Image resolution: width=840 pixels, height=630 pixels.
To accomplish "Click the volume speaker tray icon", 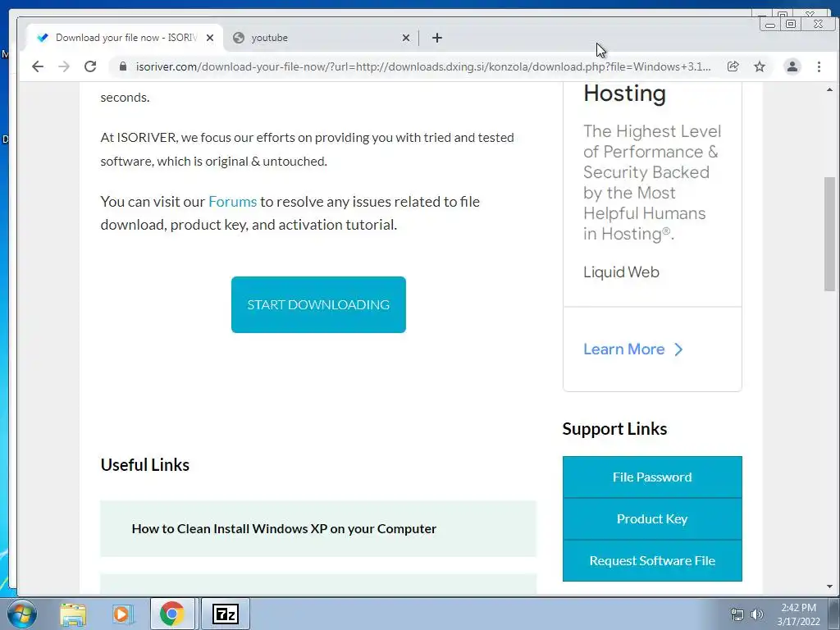I will pyautogui.click(x=757, y=614).
